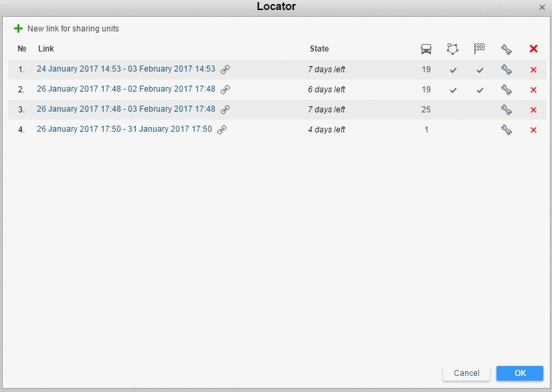This screenshot has width=552, height=392.
Task: Click the checkered flag column header icon
Action: coord(480,48)
